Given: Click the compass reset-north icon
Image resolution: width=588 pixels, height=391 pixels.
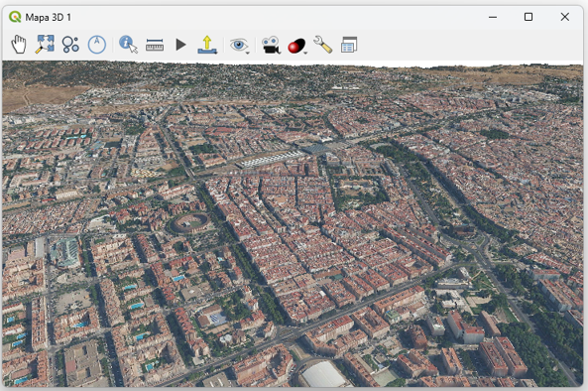Looking at the screenshot, I should 97,45.
